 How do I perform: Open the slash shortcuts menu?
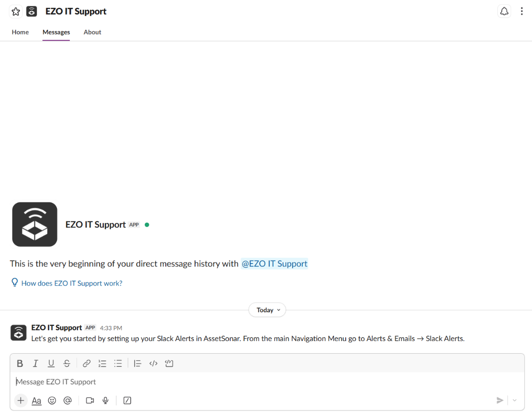pos(127,400)
